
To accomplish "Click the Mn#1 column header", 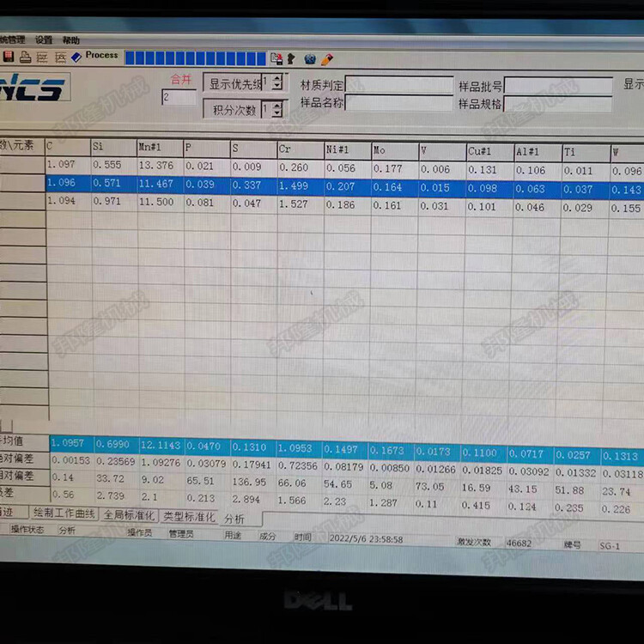I will coord(161,148).
